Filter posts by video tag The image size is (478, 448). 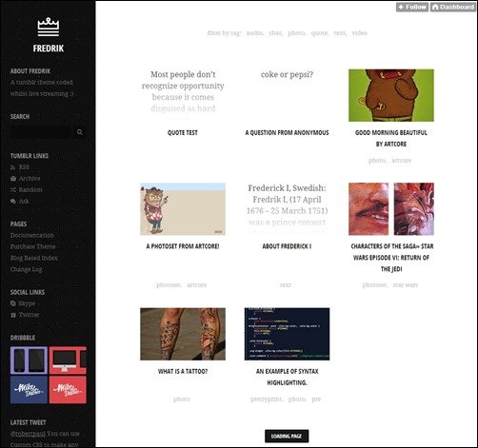click(359, 33)
